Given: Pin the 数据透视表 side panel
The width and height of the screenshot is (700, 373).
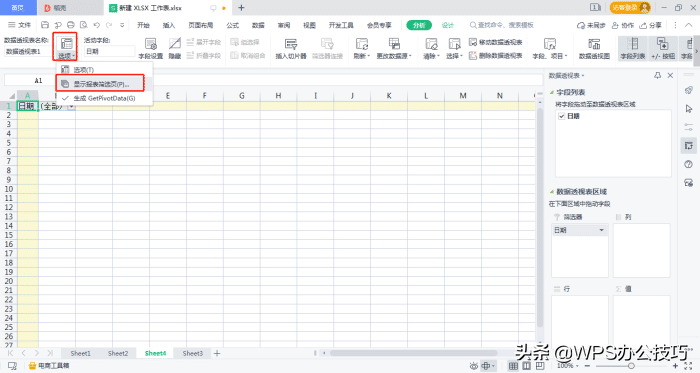Looking at the screenshot, I should click(657, 75).
